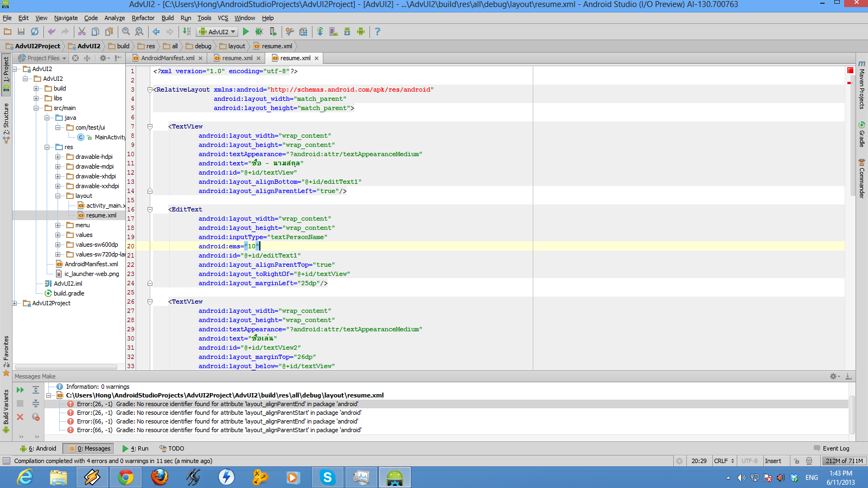Click the res breadcrumb in navigation bar
Viewport: 868px width, 488px height.
[x=146, y=46]
